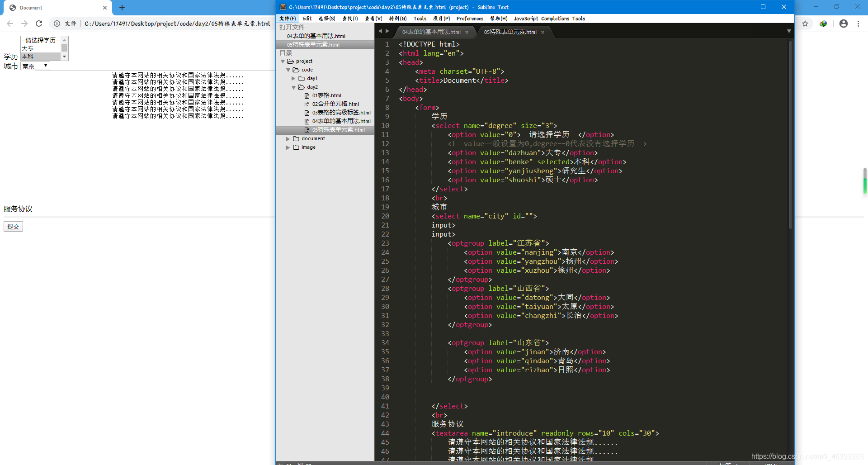The image size is (868, 465).
Task: Select the 本科 option in degree list
Action: pyautogui.click(x=41, y=57)
